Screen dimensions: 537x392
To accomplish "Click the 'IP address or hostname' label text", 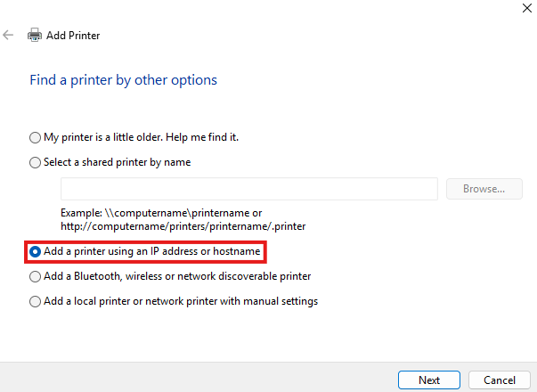I will click(x=206, y=251).
